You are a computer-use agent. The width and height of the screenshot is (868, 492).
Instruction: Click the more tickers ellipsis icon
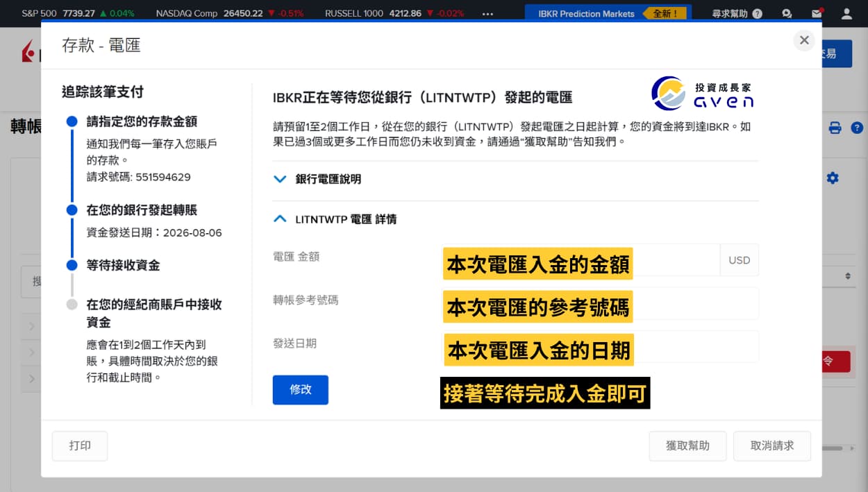pyautogui.click(x=487, y=13)
